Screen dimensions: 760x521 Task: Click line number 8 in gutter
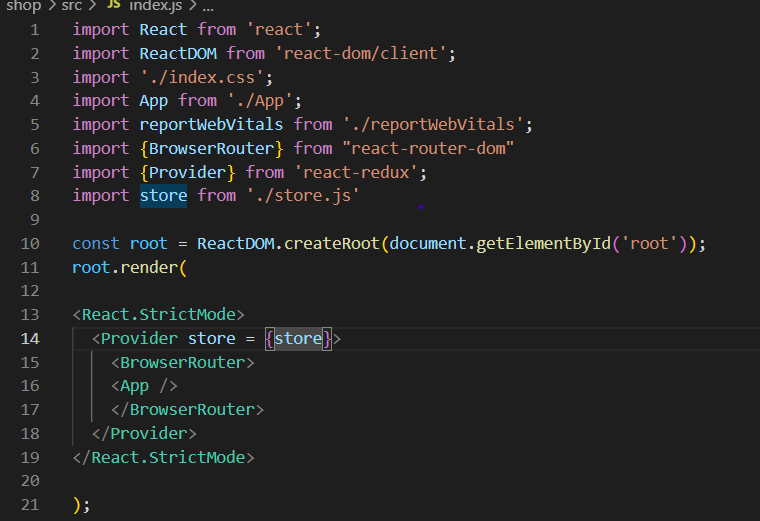pos(34,196)
